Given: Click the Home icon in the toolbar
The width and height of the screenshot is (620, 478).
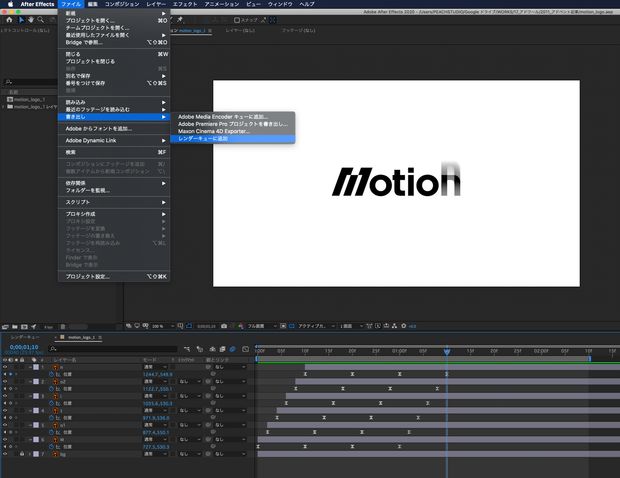Looking at the screenshot, I should pyautogui.click(x=9, y=20).
